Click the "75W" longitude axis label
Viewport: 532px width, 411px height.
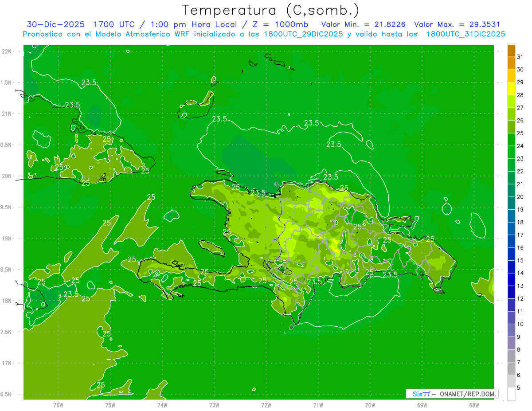[110, 405]
